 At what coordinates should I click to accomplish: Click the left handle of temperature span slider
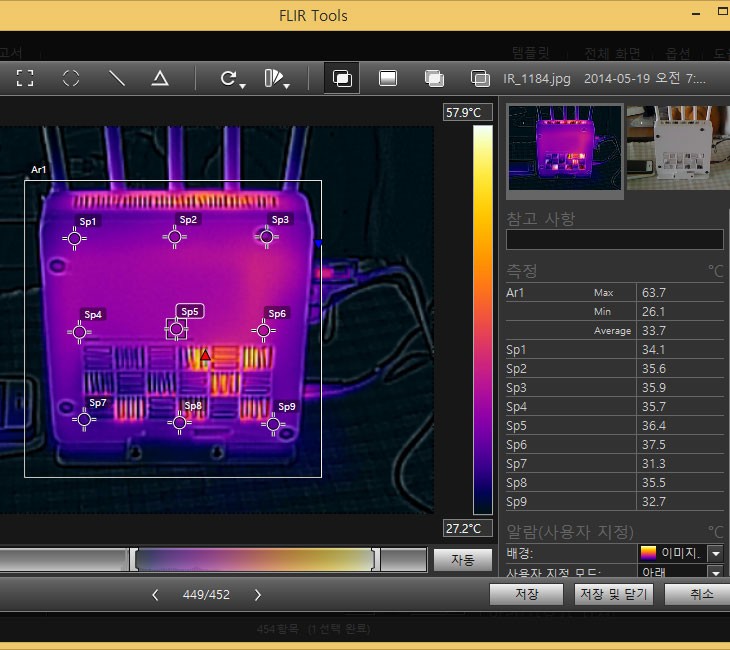[134, 559]
